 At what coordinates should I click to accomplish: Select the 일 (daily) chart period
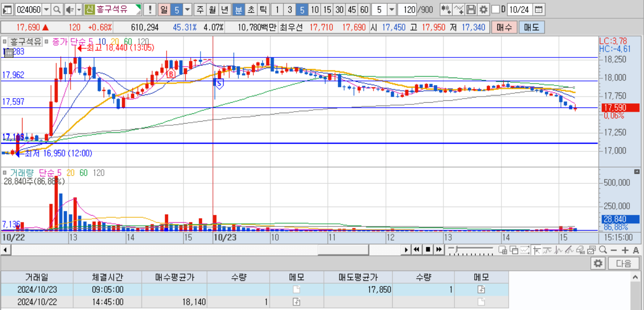[x=164, y=9]
